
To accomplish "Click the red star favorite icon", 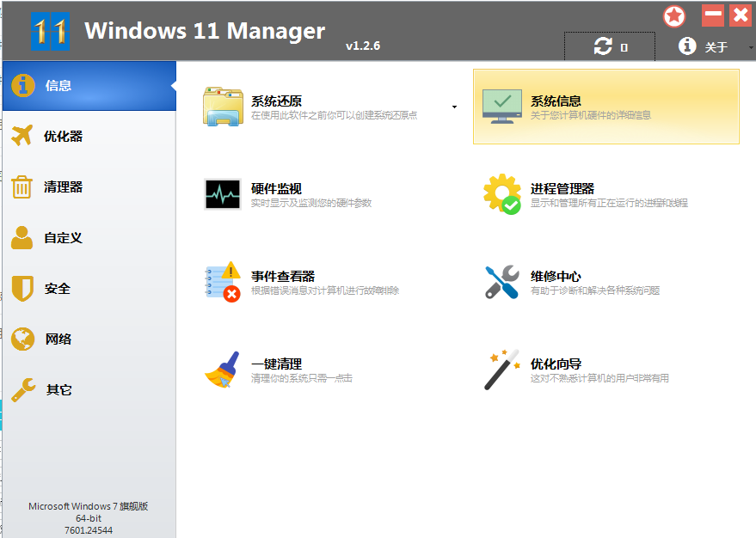I will pos(674,16).
